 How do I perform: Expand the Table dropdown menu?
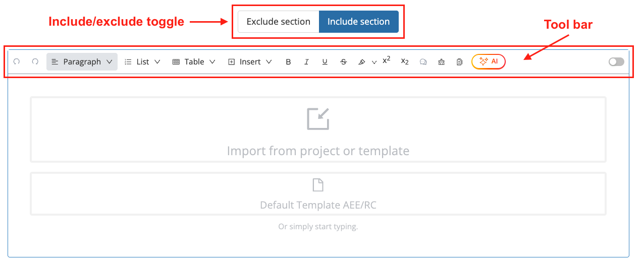click(x=194, y=61)
